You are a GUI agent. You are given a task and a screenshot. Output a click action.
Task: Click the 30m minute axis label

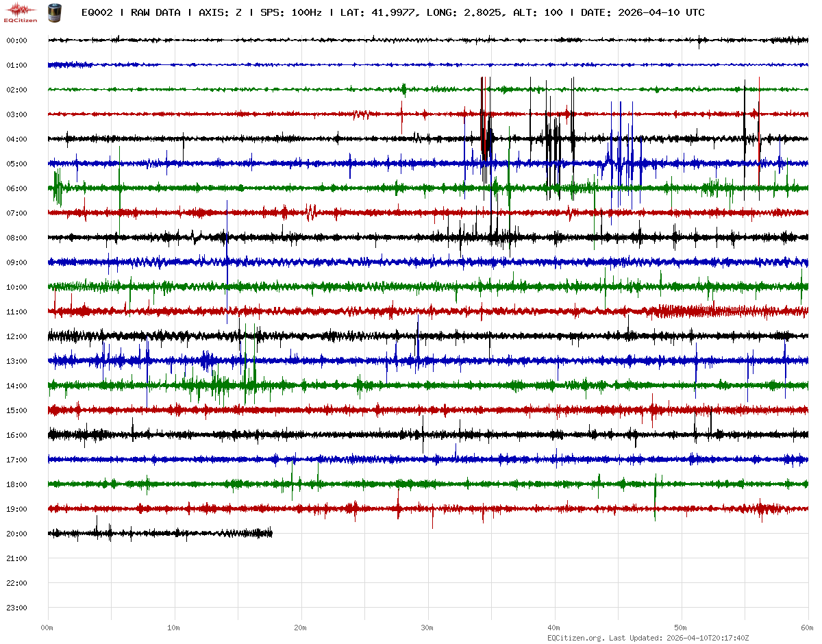[427, 628]
